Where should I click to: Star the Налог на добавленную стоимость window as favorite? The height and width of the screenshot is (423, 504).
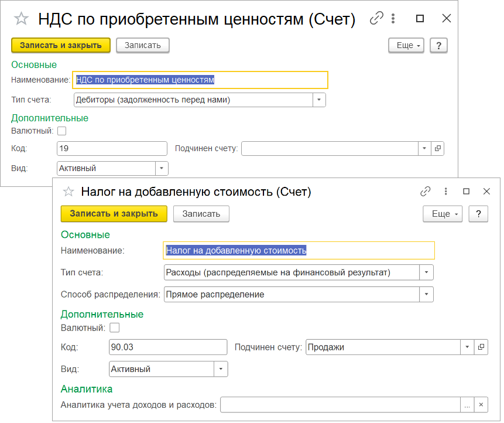coord(68,192)
